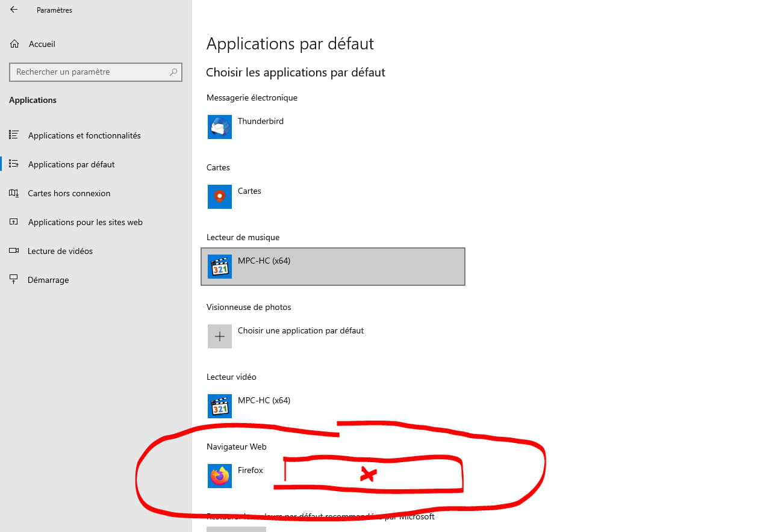
Task: Click the back arrow next to Paramètres
Action: 14,10
